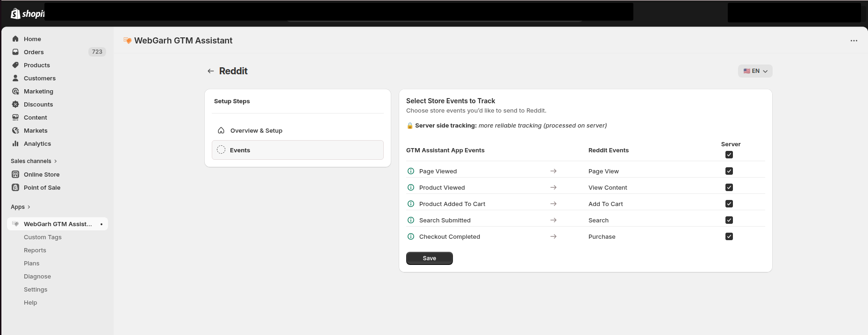868x335 pixels.
Task: Click the Orders inbox icon
Action: [15, 52]
